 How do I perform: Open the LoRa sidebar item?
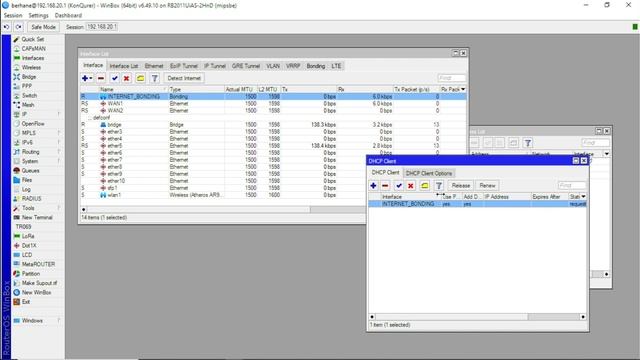[28, 236]
